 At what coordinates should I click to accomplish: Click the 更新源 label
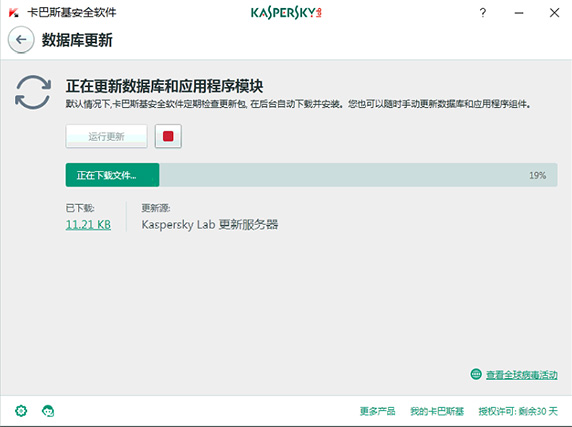[156, 208]
